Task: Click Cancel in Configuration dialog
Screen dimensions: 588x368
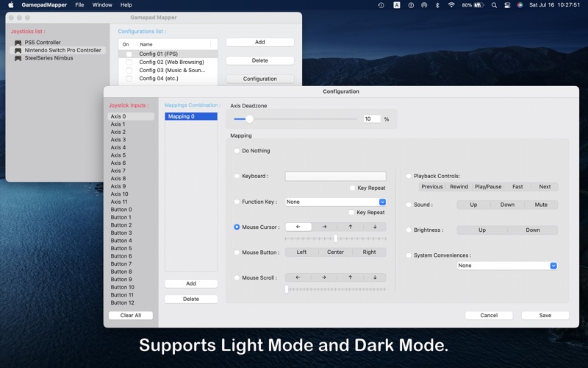Action: [x=489, y=316]
